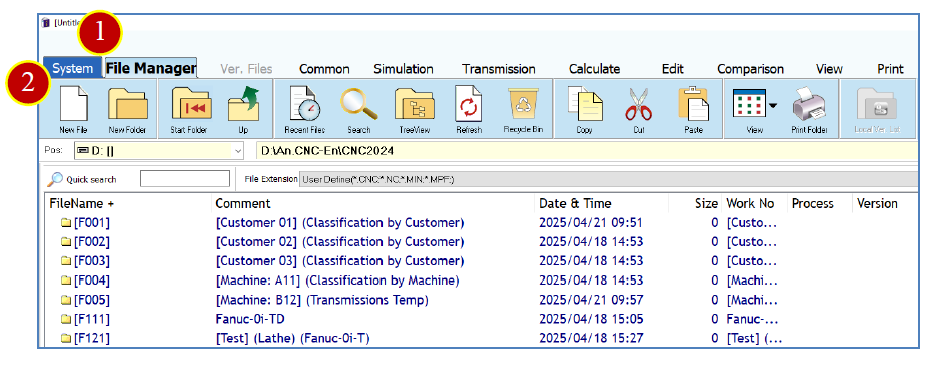Screen dimensions: 939x365
Task: Sort by Size column header
Action: (695, 203)
